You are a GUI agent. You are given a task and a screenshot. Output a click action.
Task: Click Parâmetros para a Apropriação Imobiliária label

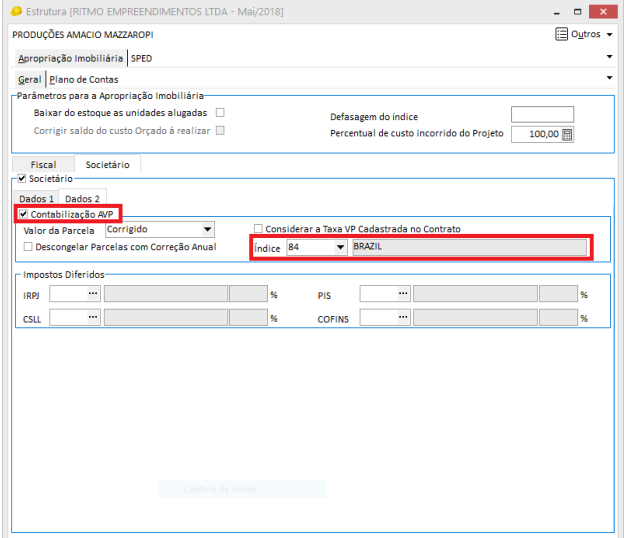click(110, 96)
